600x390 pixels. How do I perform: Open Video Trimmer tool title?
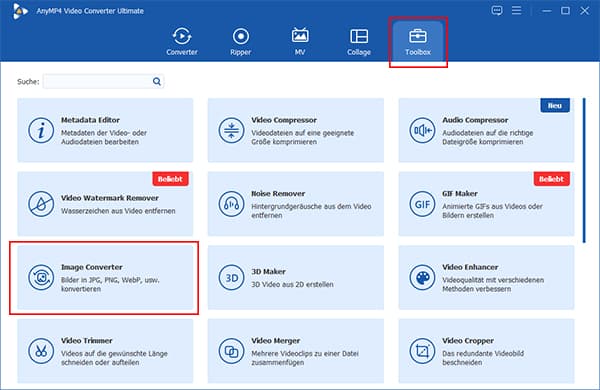pos(87,340)
